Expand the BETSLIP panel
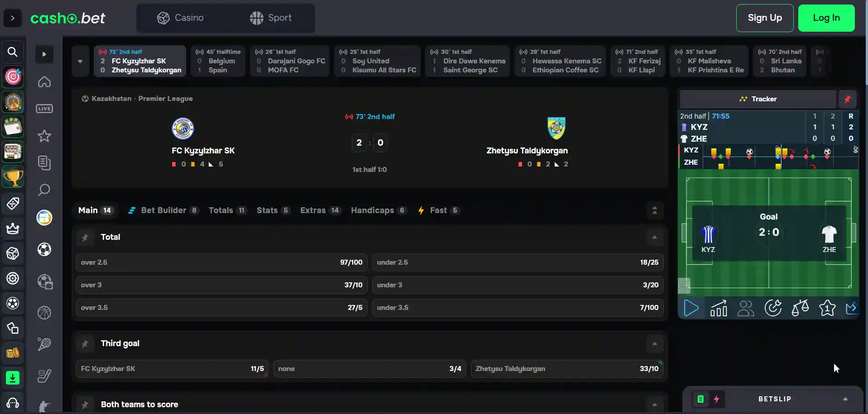 (x=845, y=399)
